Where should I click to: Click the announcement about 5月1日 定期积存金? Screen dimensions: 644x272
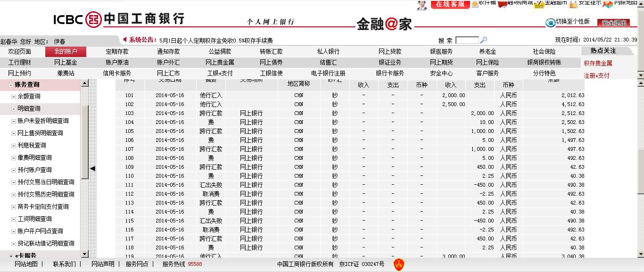(216, 41)
